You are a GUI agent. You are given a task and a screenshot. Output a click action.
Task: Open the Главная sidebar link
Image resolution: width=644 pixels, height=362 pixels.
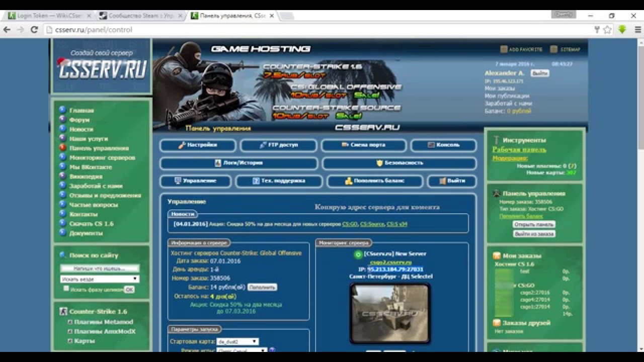(82, 110)
